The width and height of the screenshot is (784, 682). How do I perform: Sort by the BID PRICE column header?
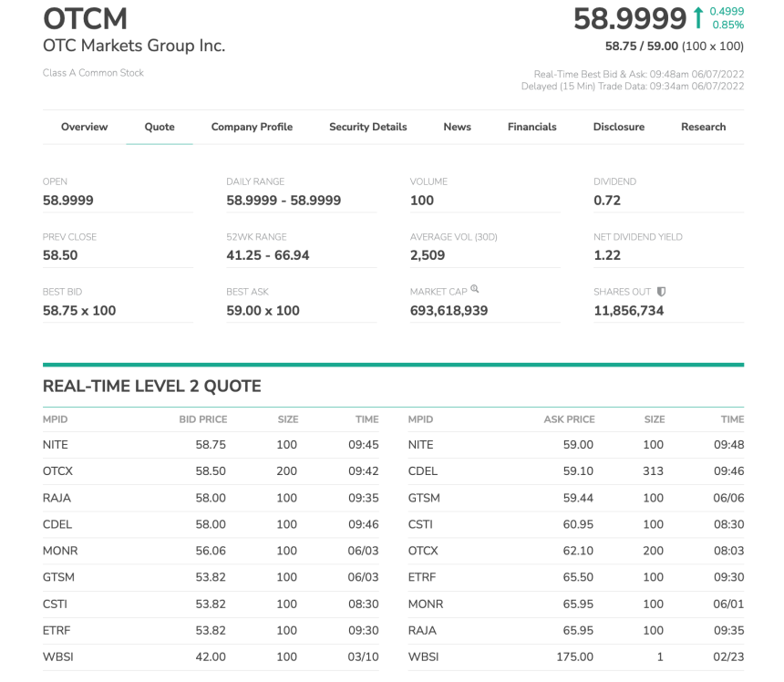pos(201,419)
